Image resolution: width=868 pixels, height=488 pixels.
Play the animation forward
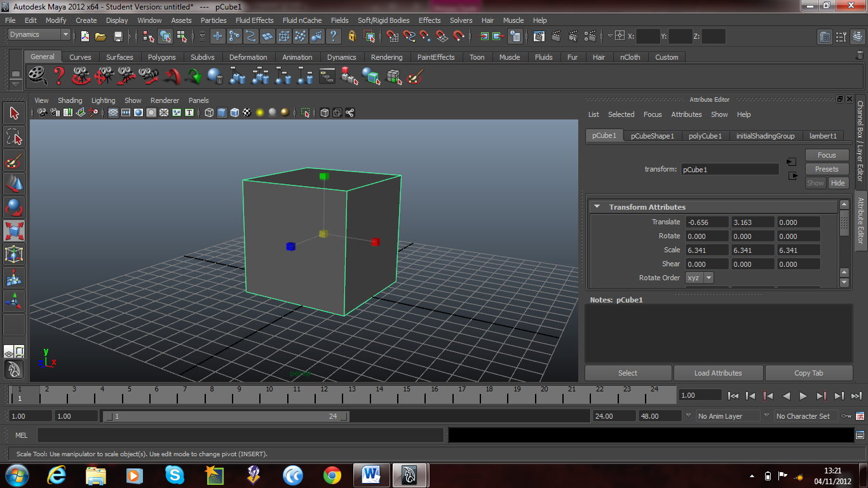pos(803,396)
